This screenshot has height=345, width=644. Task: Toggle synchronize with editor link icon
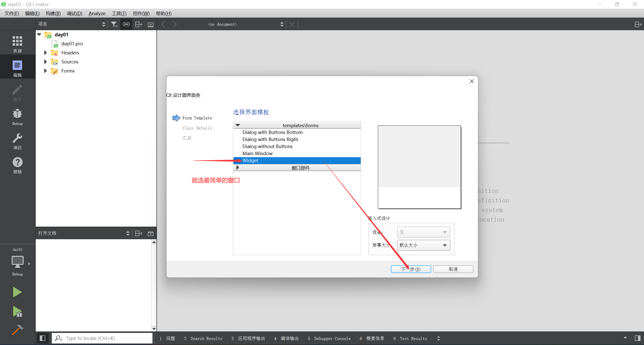pos(126,24)
